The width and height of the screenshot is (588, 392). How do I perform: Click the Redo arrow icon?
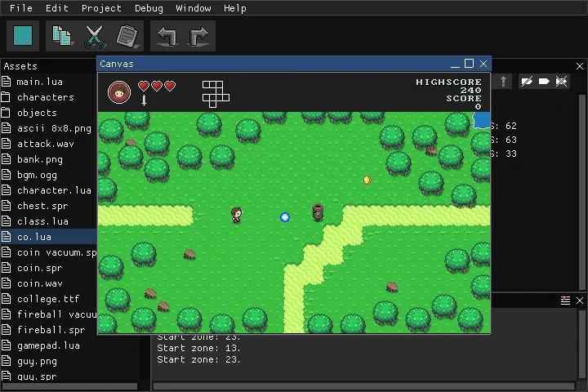(x=199, y=36)
